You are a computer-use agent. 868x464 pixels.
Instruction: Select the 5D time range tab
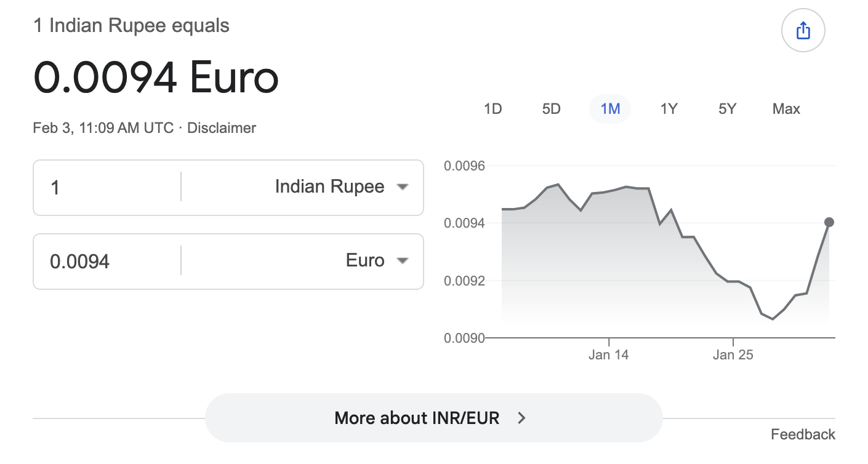click(x=551, y=109)
